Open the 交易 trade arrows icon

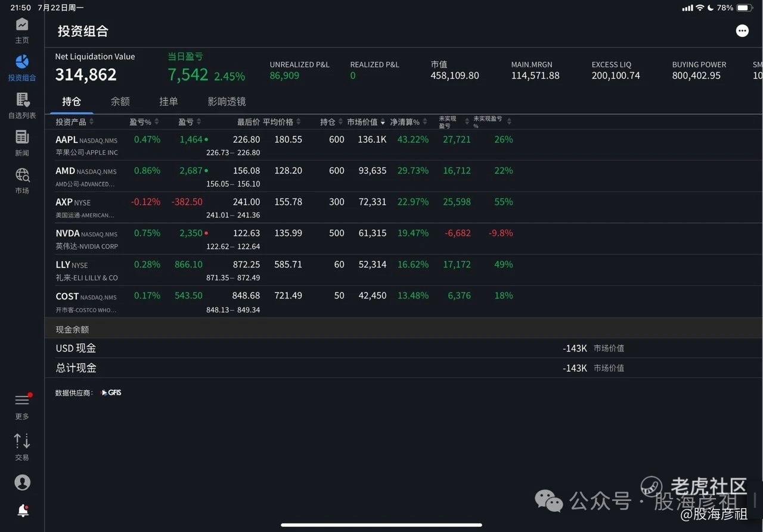coord(22,441)
